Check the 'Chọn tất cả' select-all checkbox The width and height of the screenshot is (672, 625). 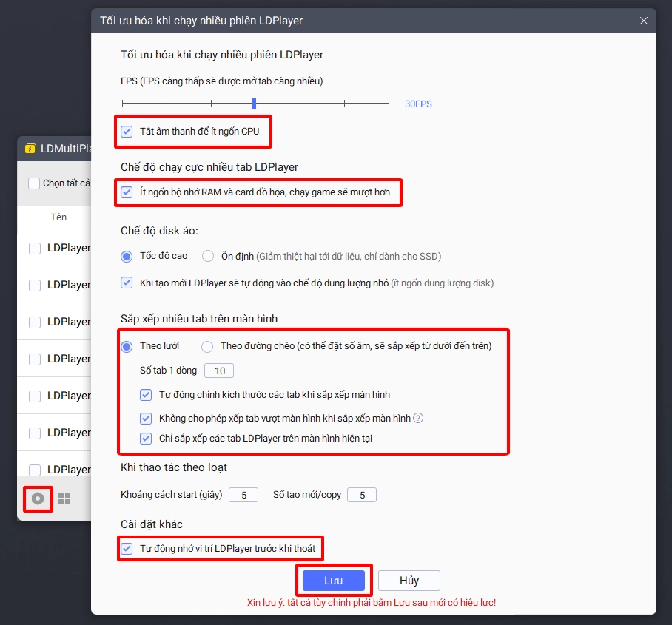[x=34, y=183]
